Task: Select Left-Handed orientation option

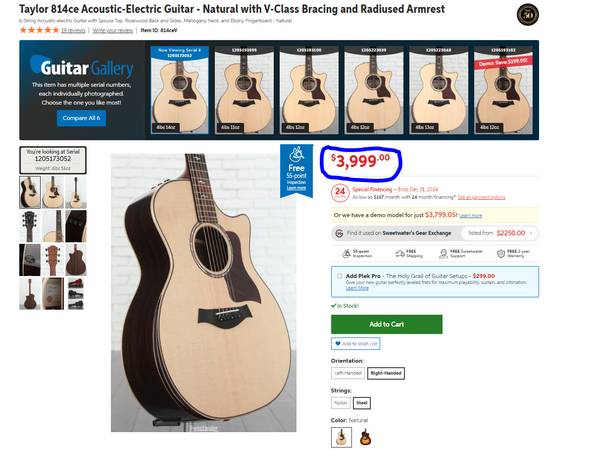Action: click(x=348, y=373)
